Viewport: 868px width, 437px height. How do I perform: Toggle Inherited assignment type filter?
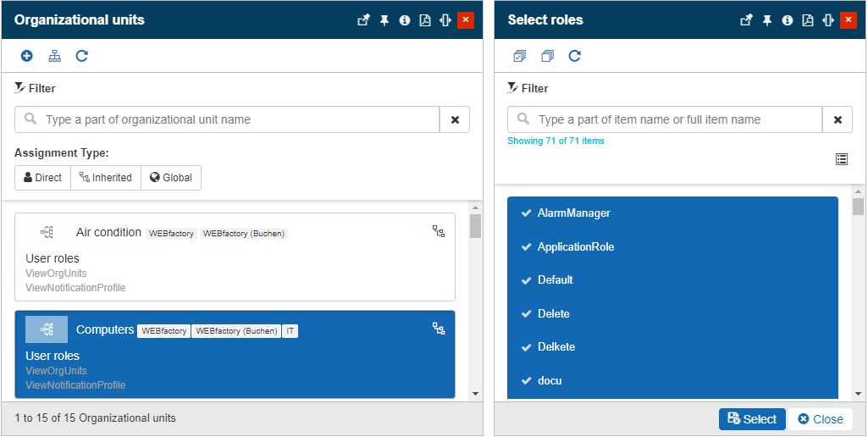tap(106, 178)
